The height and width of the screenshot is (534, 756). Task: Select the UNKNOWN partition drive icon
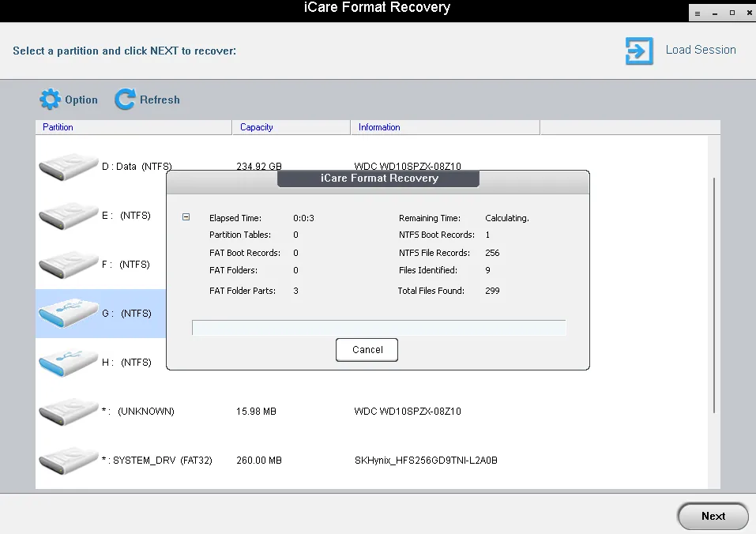coord(68,412)
